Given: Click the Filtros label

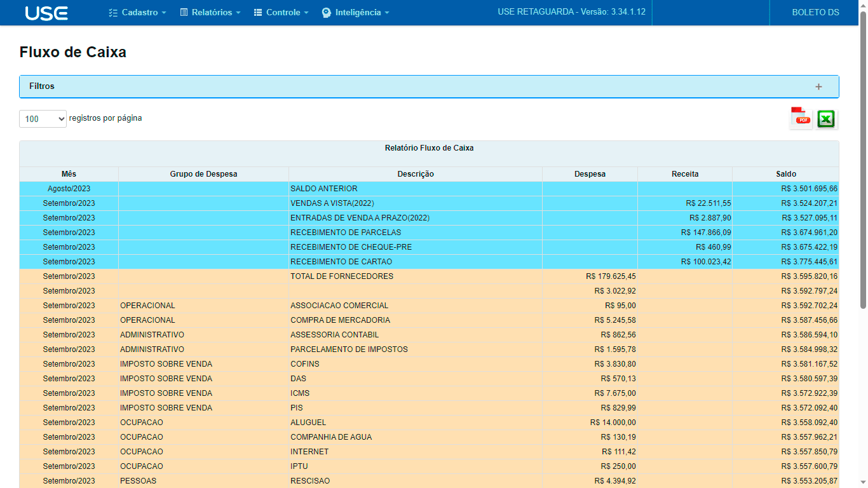Looking at the screenshot, I should (42, 86).
